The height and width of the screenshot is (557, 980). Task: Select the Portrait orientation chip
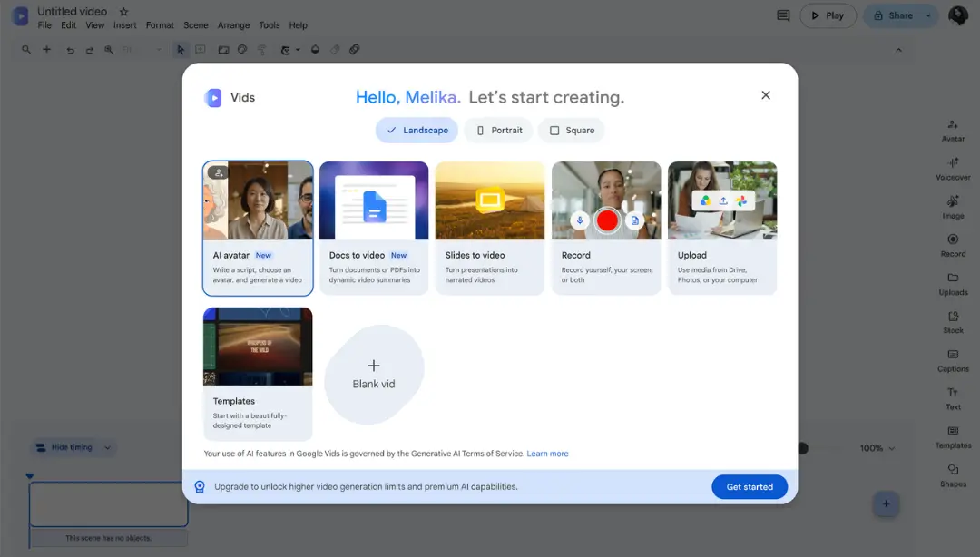click(x=498, y=130)
